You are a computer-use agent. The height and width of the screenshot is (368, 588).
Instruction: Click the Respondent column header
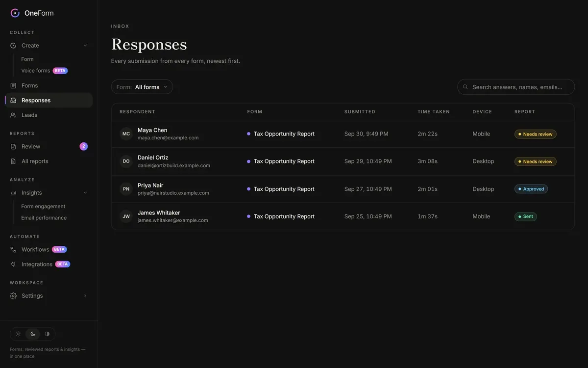pyautogui.click(x=137, y=112)
